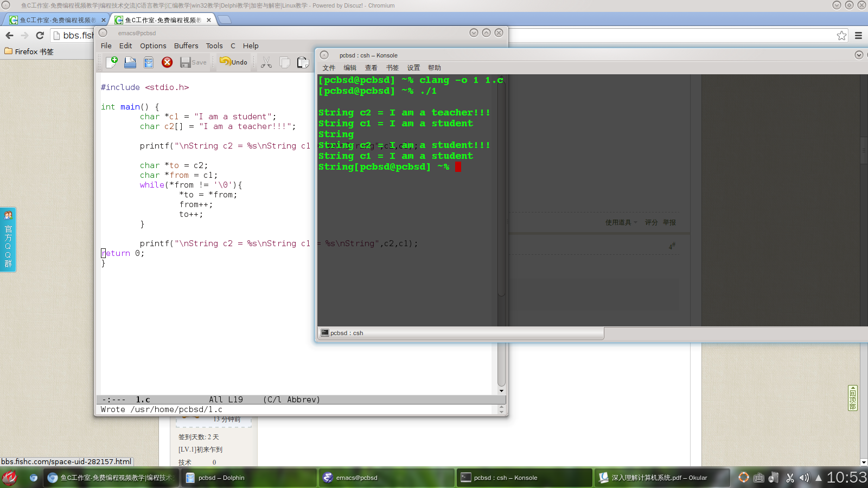Open an existing file via Emacs toolbar
The height and width of the screenshot is (488, 868).
(130, 62)
